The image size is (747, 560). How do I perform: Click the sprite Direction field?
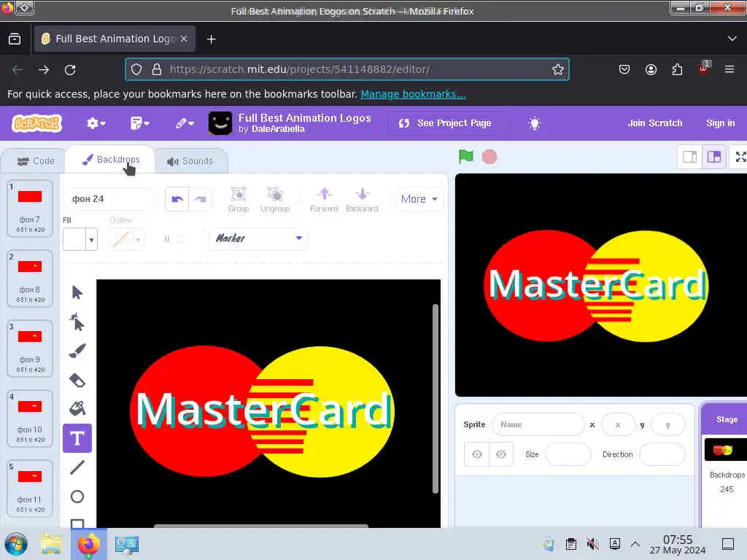pyautogui.click(x=662, y=454)
